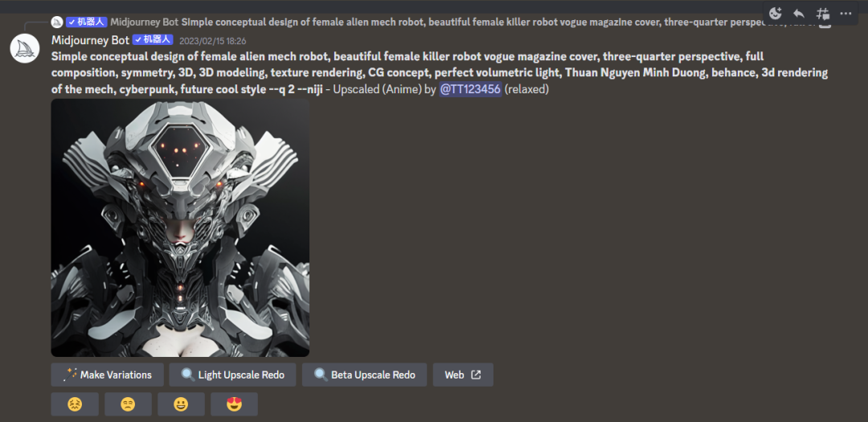Click the magnifier on Beta Upscale Redo
868x422 pixels.
pos(321,375)
